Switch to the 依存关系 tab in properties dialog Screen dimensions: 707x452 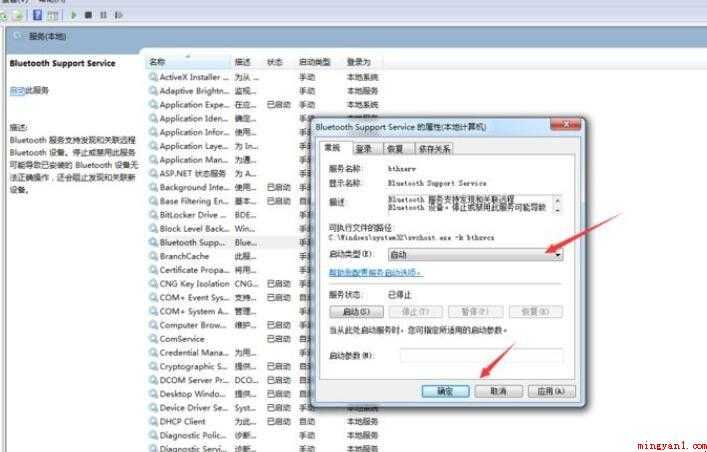(434, 149)
